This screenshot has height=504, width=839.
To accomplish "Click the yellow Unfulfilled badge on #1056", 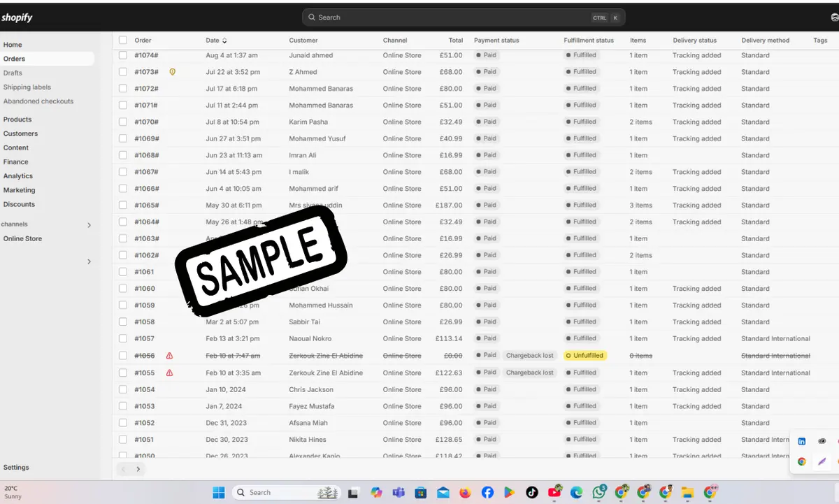I will pos(585,356).
